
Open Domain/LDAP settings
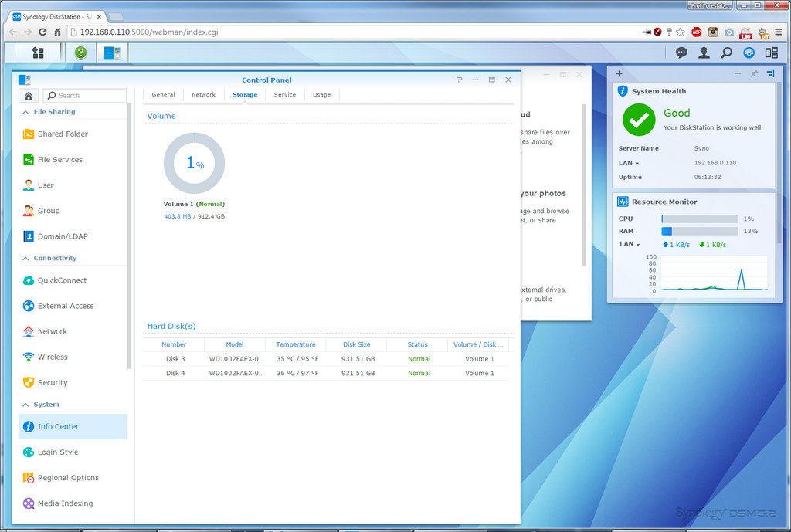(x=72, y=236)
